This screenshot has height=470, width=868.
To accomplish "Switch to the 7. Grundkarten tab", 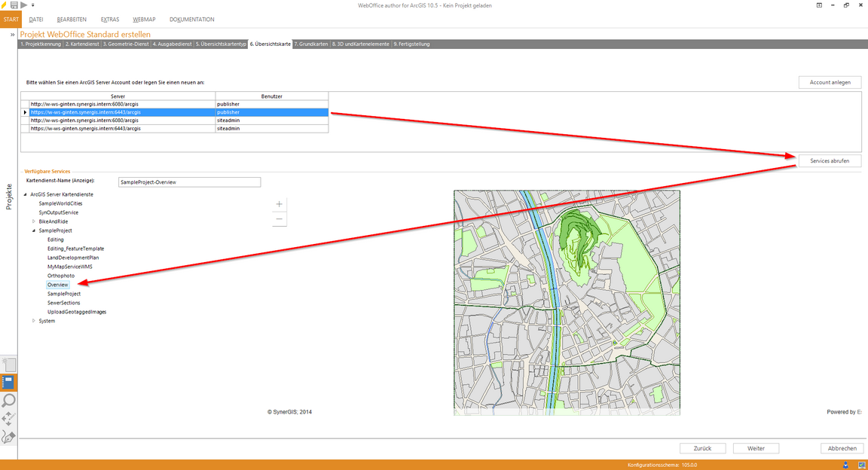I will [x=310, y=44].
